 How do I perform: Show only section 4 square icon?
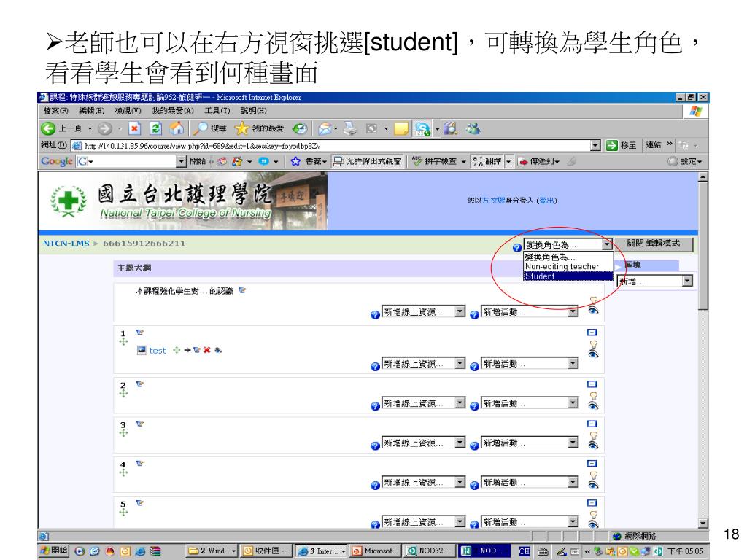(592, 463)
